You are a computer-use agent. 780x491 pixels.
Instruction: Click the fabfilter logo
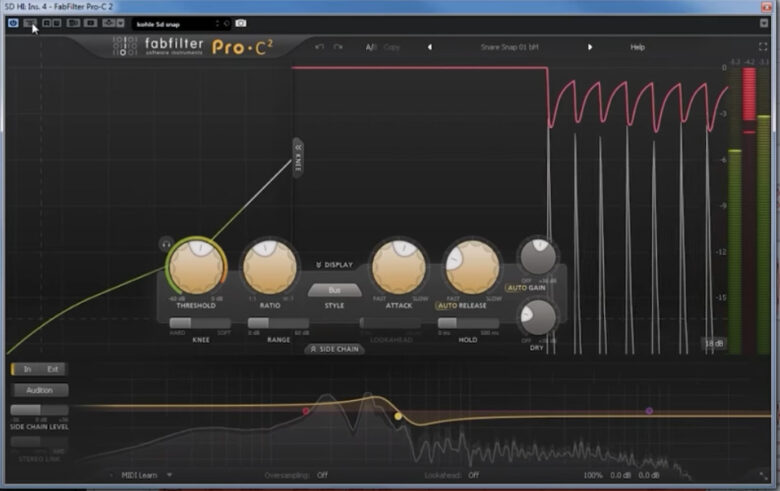click(158, 46)
